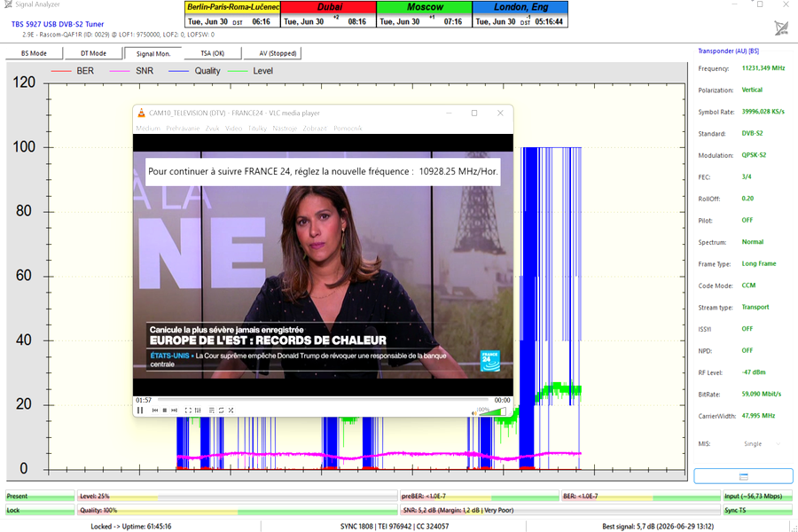
Task: Click the RF Level value -47 dBm
Action: (754, 372)
